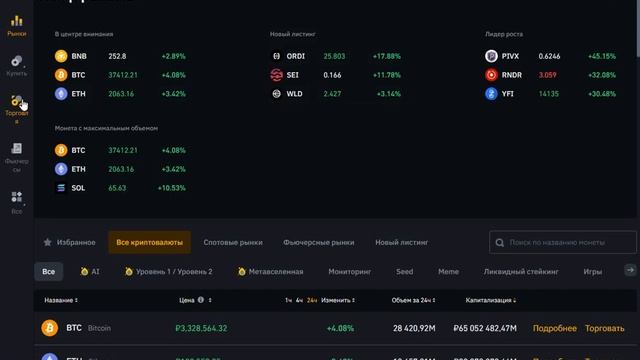This screenshot has height=360, width=640.
Task: Click the fire icon beside AI filter
Action: (84, 271)
